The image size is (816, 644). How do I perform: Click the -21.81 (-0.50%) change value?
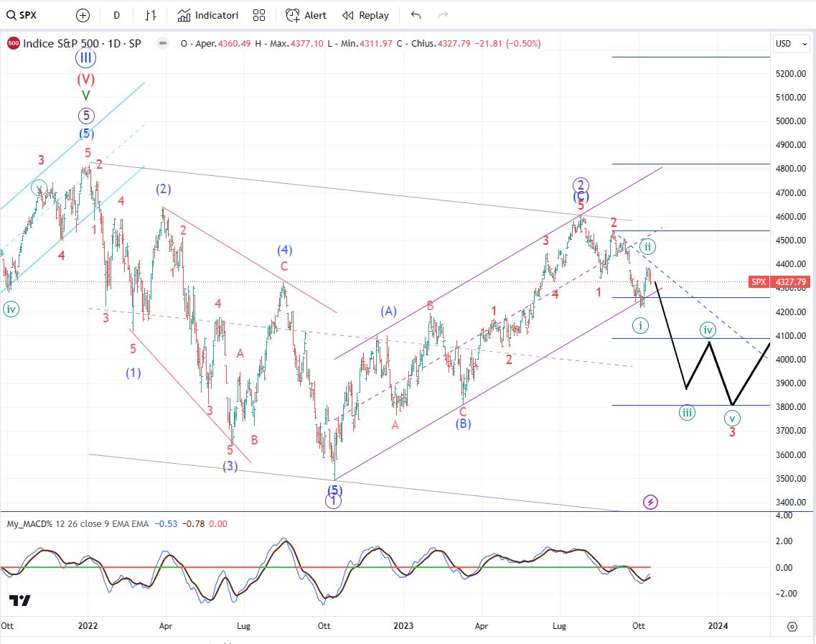click(508, 44)
